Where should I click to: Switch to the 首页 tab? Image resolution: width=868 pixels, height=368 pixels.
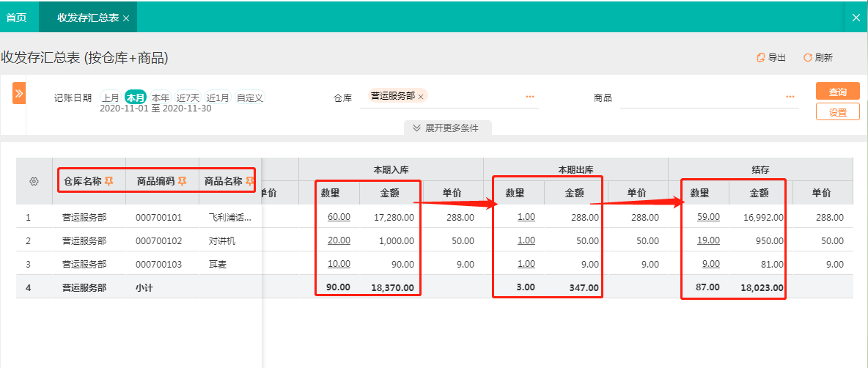(17, 17)
